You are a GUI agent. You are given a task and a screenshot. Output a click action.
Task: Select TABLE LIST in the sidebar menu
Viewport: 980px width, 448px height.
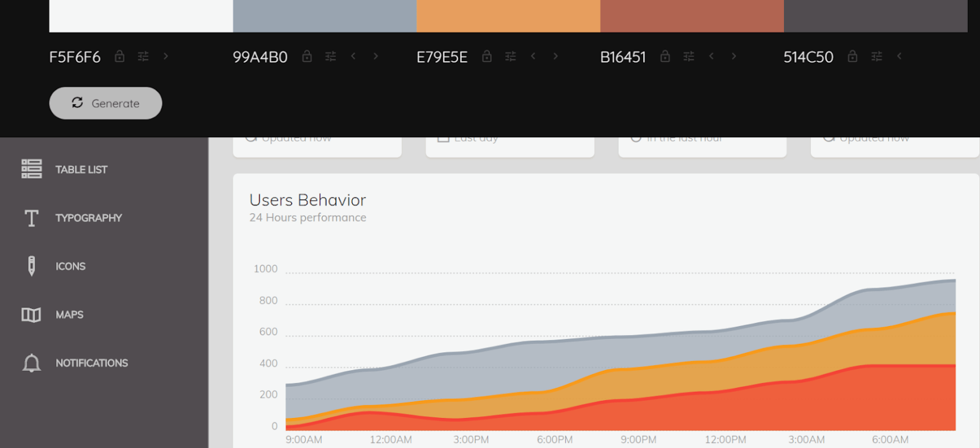click(82, 168)
